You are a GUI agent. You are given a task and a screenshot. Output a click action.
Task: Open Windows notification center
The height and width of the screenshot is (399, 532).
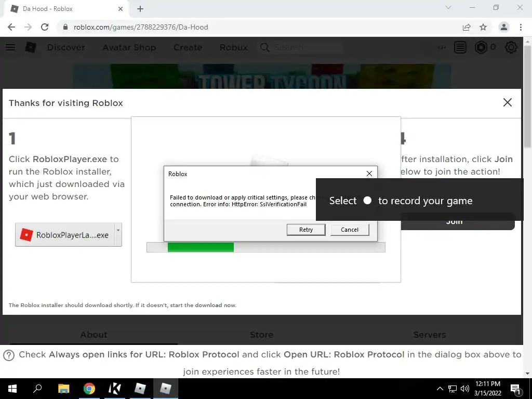[516, 389]
